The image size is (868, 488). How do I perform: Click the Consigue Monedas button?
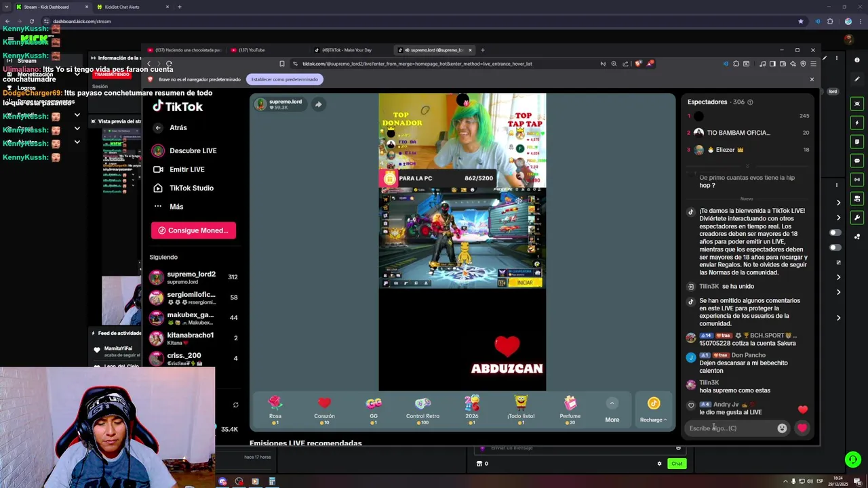click(x=193, y=230)
